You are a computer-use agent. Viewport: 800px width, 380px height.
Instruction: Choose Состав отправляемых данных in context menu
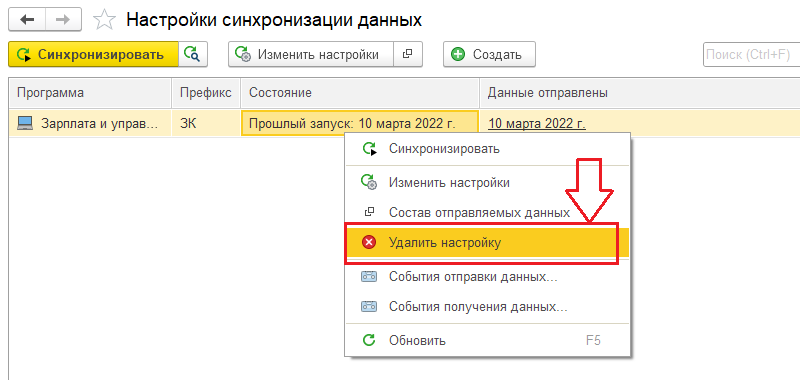point(488,212)
